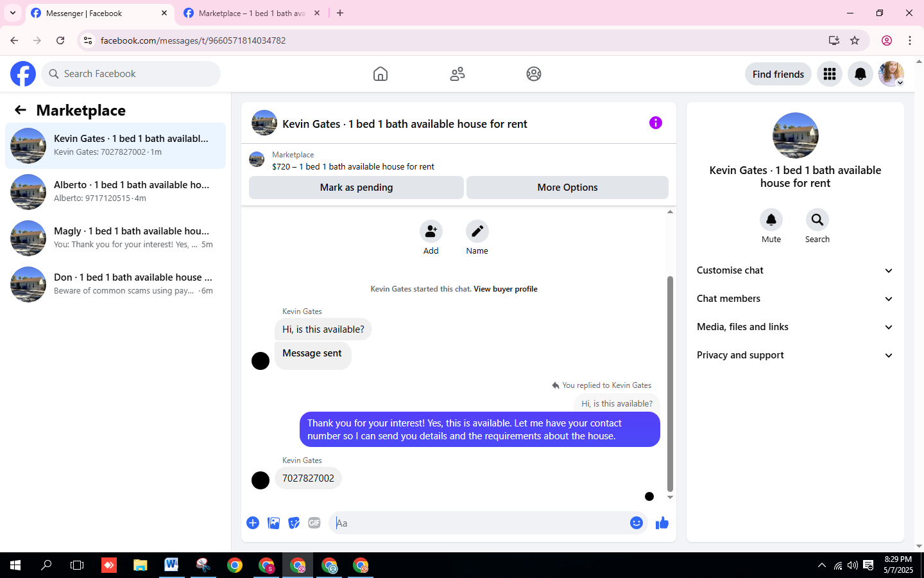This screenshot has width=924, height=578.
Task: Open the tab search dropdown arrow
Action: point(12,13)
